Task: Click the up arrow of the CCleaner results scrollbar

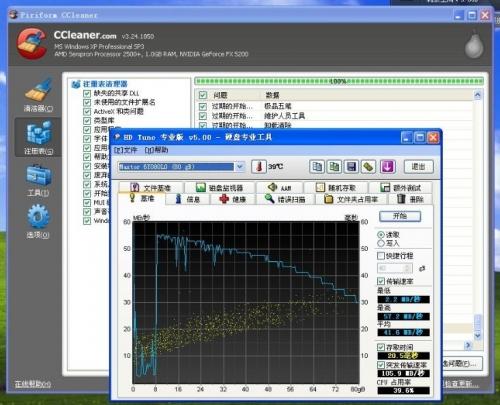Action: [478, 95]
